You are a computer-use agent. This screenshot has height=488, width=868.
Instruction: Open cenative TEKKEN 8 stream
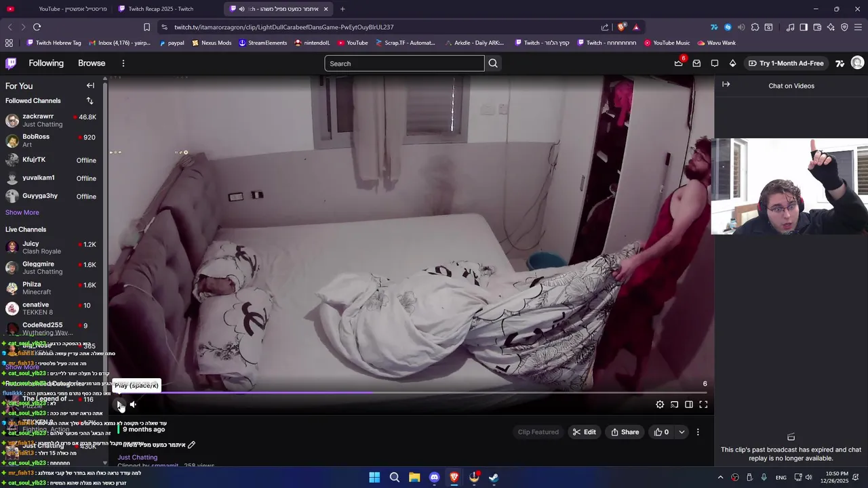51,308
